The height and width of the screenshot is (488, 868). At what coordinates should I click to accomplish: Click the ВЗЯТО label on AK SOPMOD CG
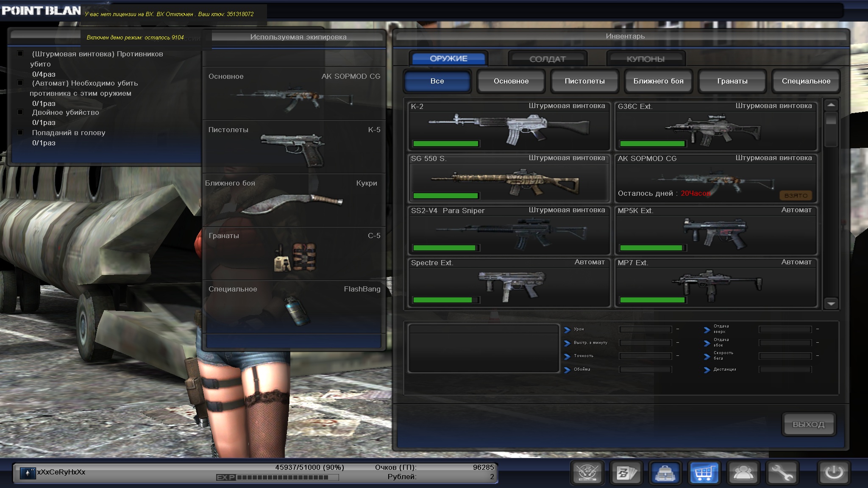pyautogui.click(x=796, y=195)
